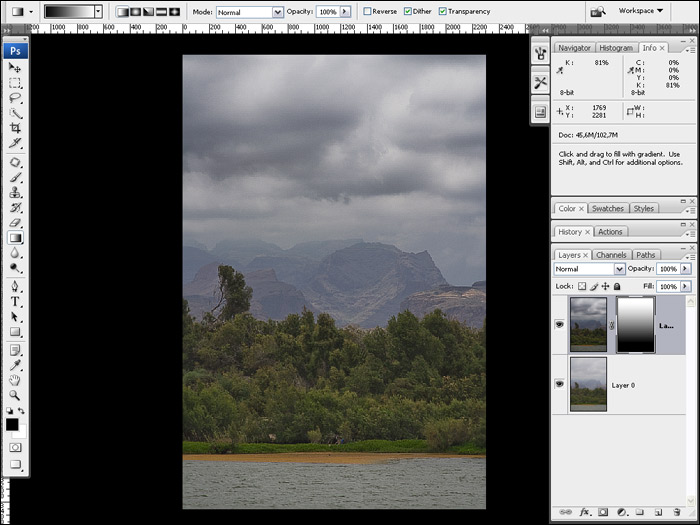Open the Workspace dropdown menu
The width and height of the screenshot is (700, 525).
pos(641,11)
